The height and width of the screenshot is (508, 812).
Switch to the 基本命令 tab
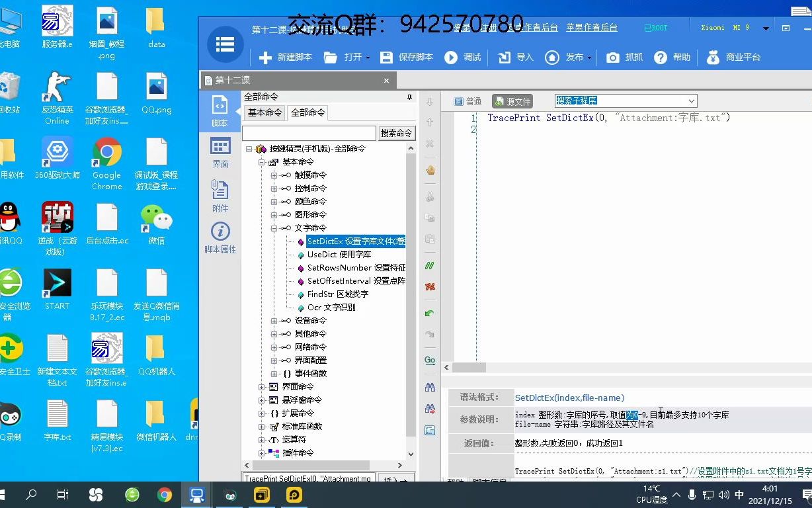pos(264,112)
